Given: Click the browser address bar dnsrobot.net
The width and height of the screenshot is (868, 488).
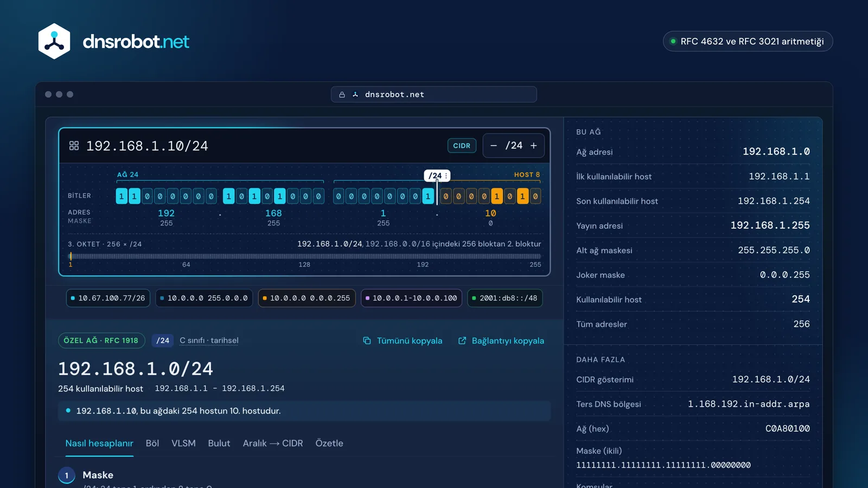Looking at the screenshot, I should 434,94.
